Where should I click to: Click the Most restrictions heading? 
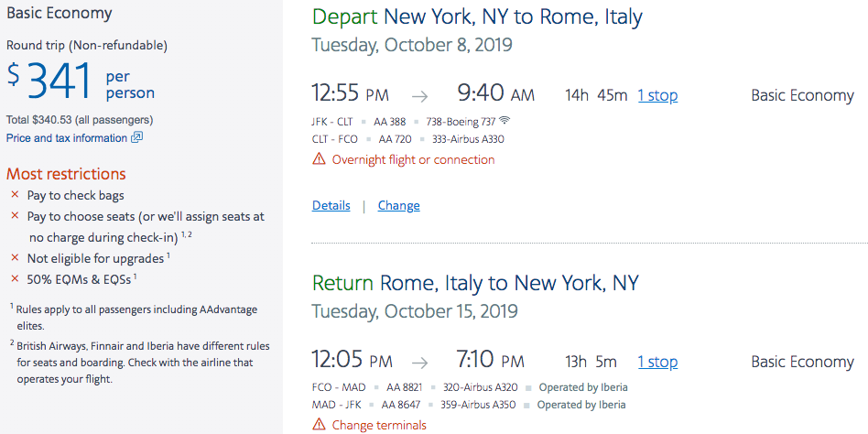(x=66, y=174)
